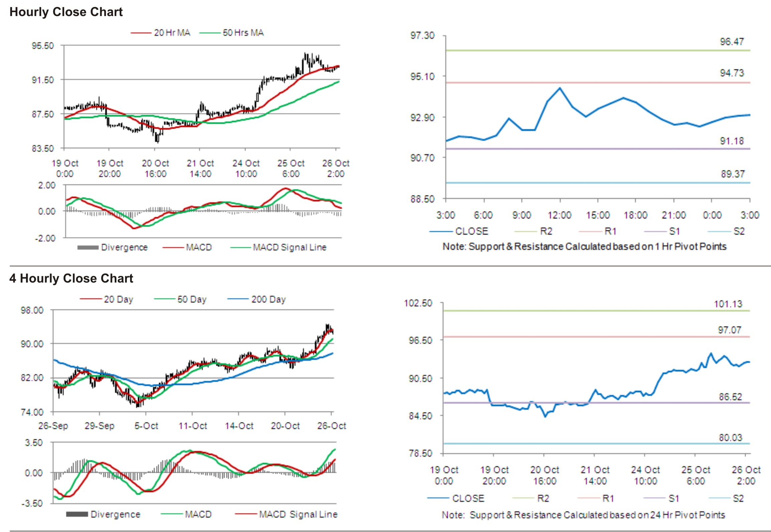Click the 26-Oct date label
771x532 pixels.
[x=332, y=426]
